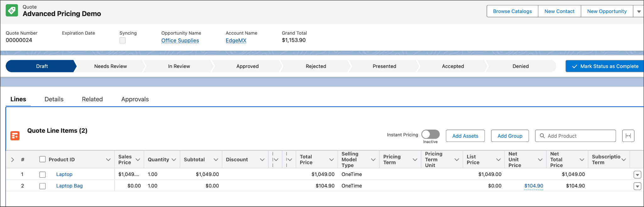Open the List Price column menu
Screen dimensions: 644x207
click(x=498, y=159)
